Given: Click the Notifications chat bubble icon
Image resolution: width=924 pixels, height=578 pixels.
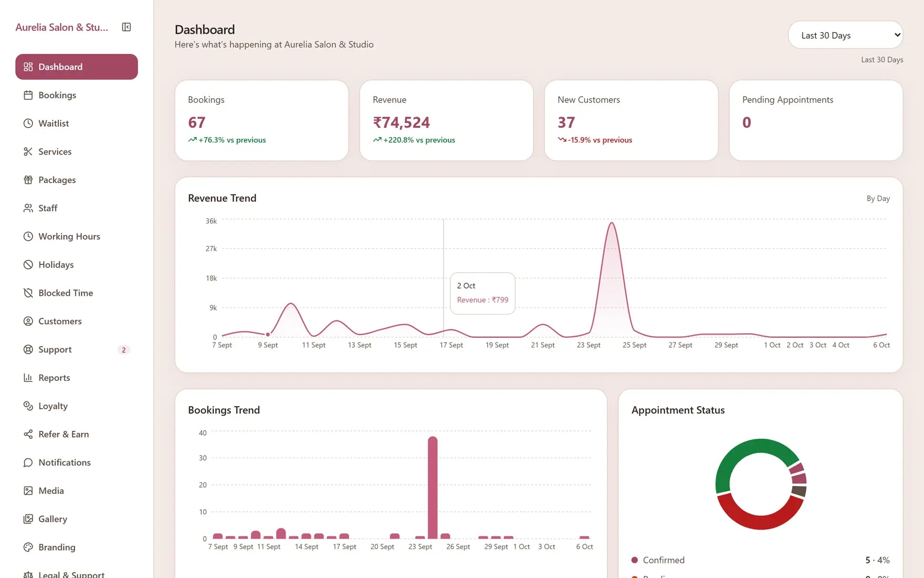Looking at the screenshot, I should click(x=28, y=462).
